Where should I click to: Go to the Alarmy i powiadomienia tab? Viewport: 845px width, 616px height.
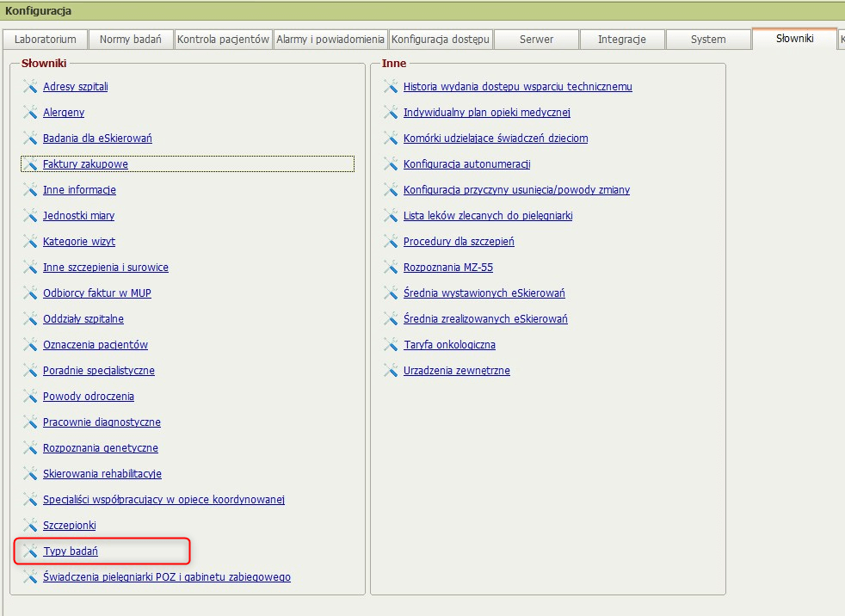[330, 40]
